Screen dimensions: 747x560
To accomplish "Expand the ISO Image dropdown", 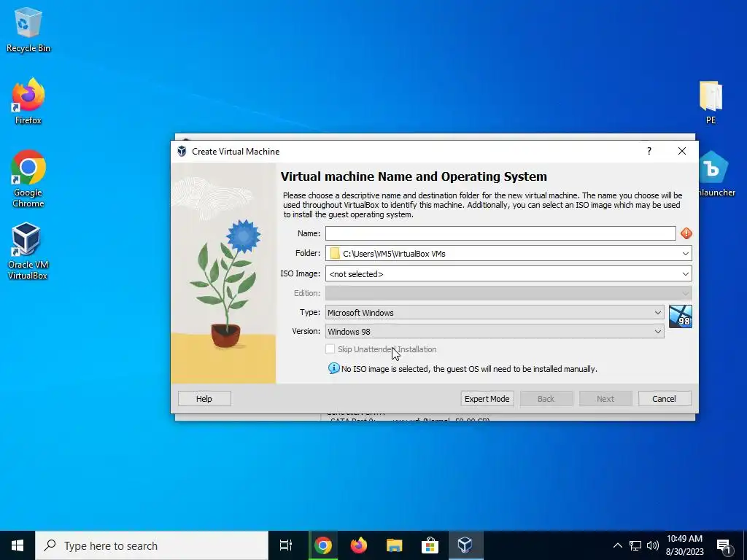I will coord(685,274).
